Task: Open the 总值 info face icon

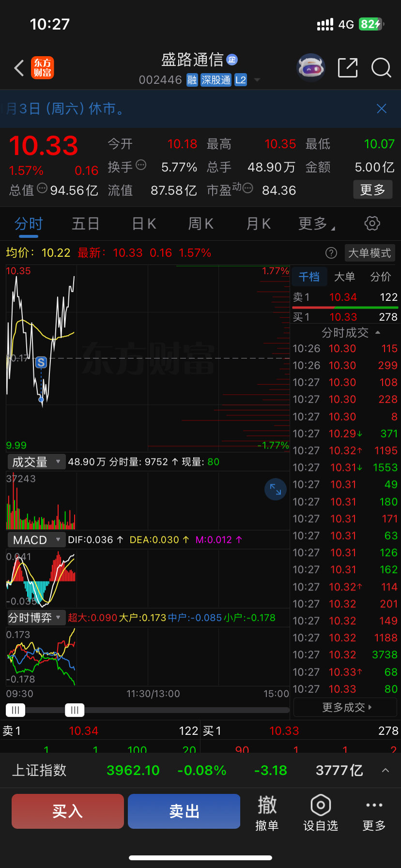Action: (42, 188)
